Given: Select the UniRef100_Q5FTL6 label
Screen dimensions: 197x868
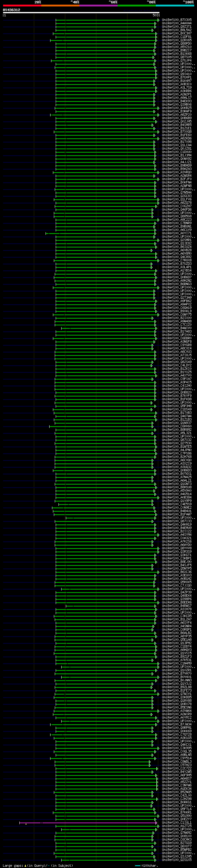Looking at the screenshot, I should pyautogui.click(x=176, y=809).
